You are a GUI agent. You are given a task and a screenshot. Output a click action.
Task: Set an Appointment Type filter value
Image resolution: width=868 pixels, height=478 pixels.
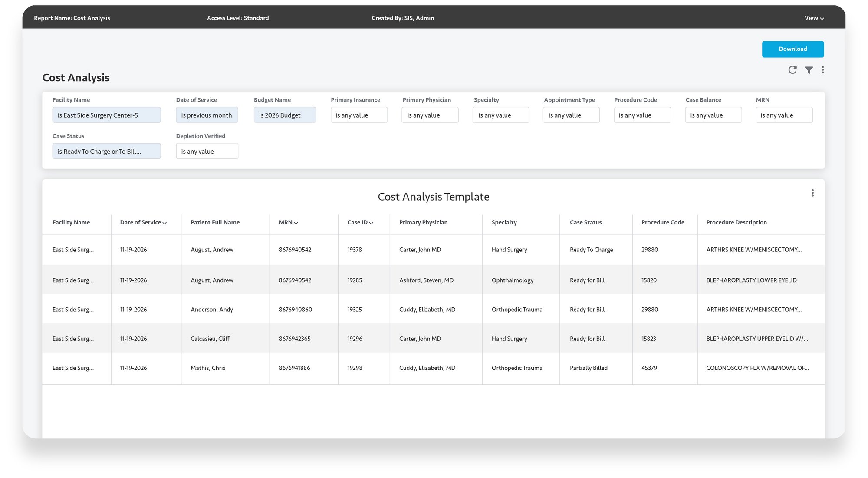[571, 115]
